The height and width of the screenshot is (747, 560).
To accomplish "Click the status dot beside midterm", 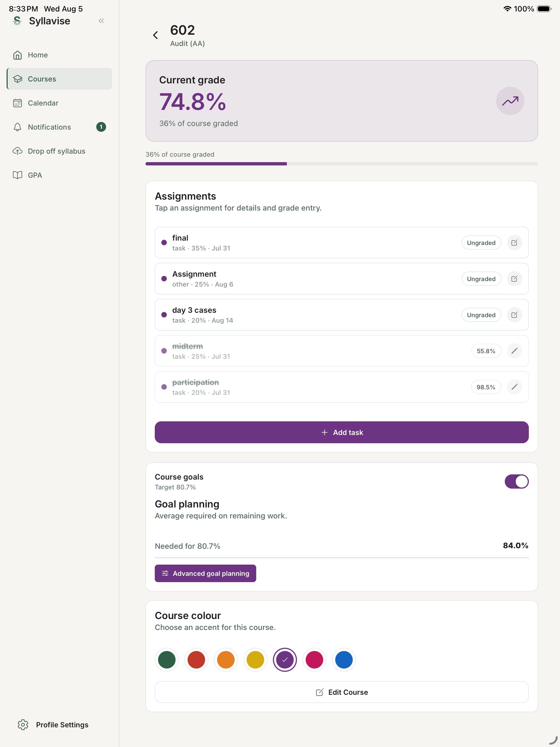I will 164,351.
